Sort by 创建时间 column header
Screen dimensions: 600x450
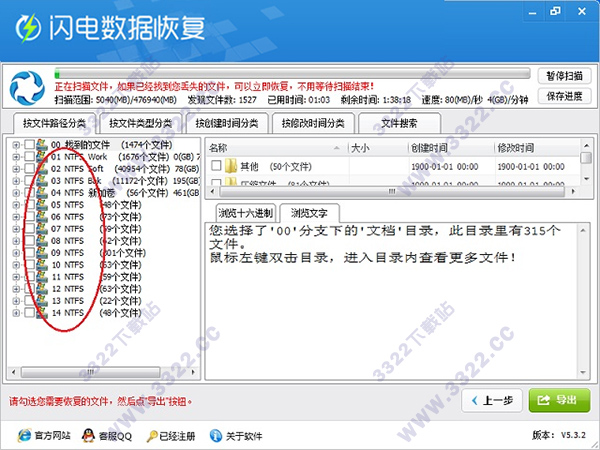click(451, 148)
